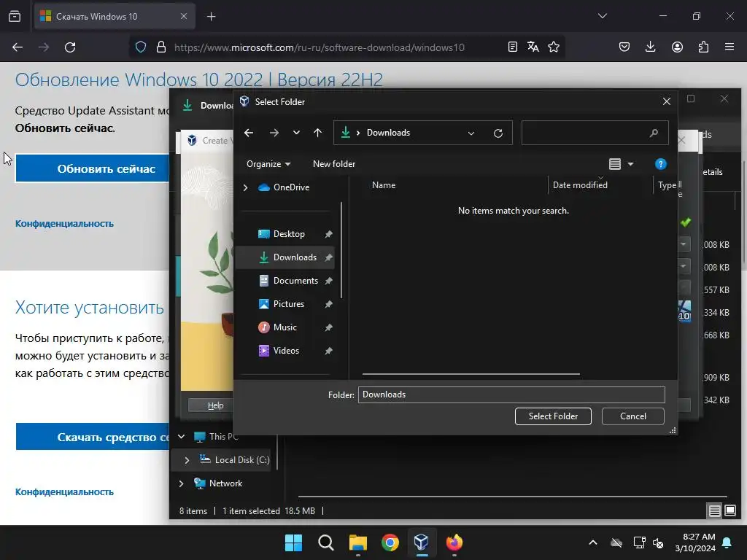Open the Windows Start menu
The image size is (747, 560).
[x=293, y=542]
